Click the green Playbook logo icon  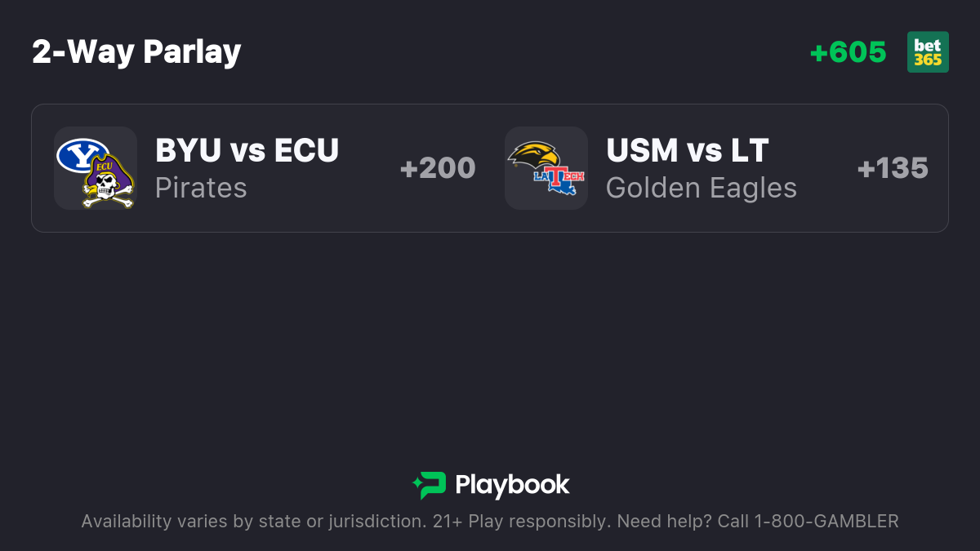click(x=430, y=485)
